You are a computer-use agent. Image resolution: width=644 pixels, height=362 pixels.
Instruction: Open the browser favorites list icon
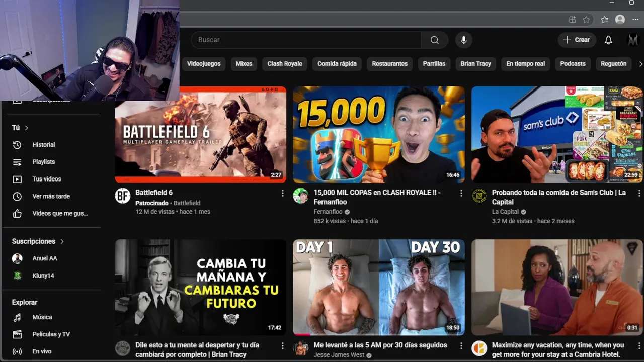[604, 20]
